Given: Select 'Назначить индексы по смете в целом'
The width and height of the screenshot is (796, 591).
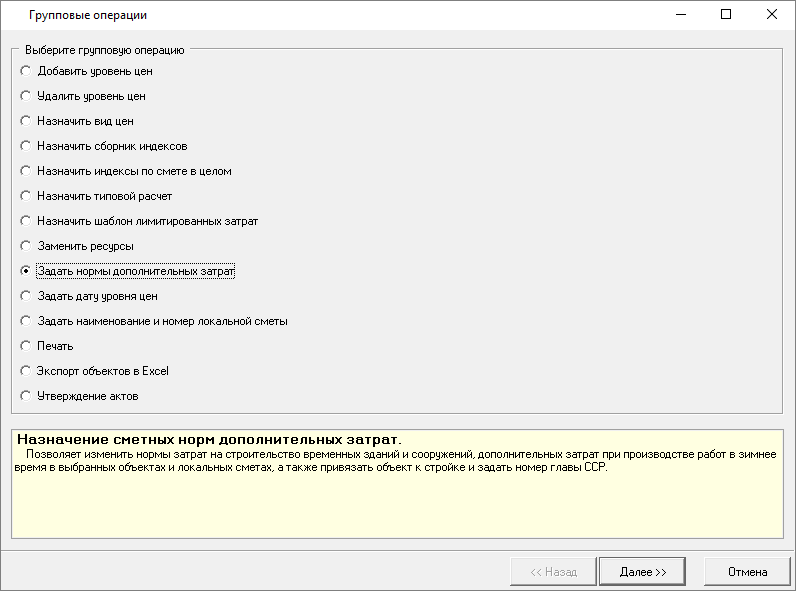Looking at the screenshot, I should [x=26, y=171].
